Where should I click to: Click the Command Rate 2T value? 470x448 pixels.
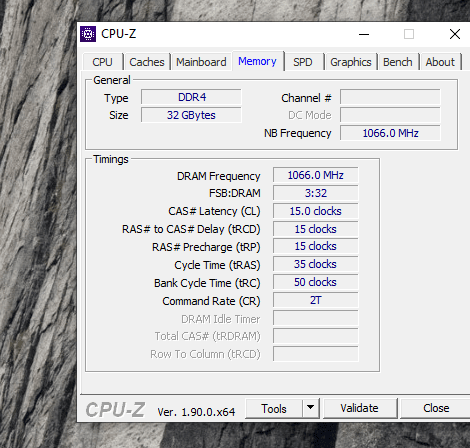(316, 300)
